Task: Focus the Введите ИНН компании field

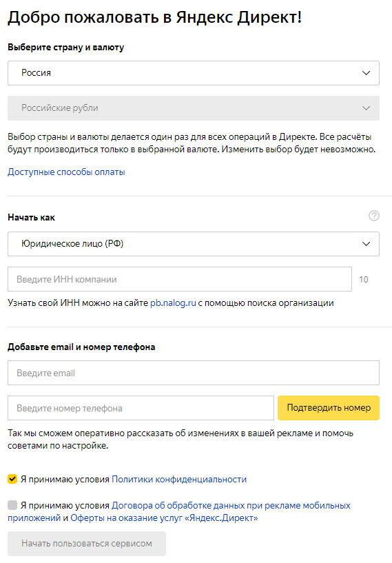Action: click(180, 279)
